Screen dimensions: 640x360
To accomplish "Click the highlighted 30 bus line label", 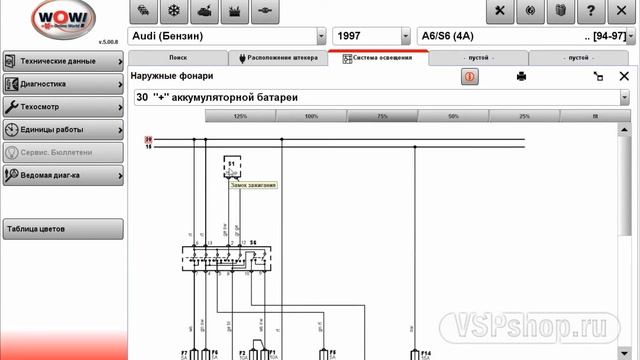I will click(x=148, y=140).
